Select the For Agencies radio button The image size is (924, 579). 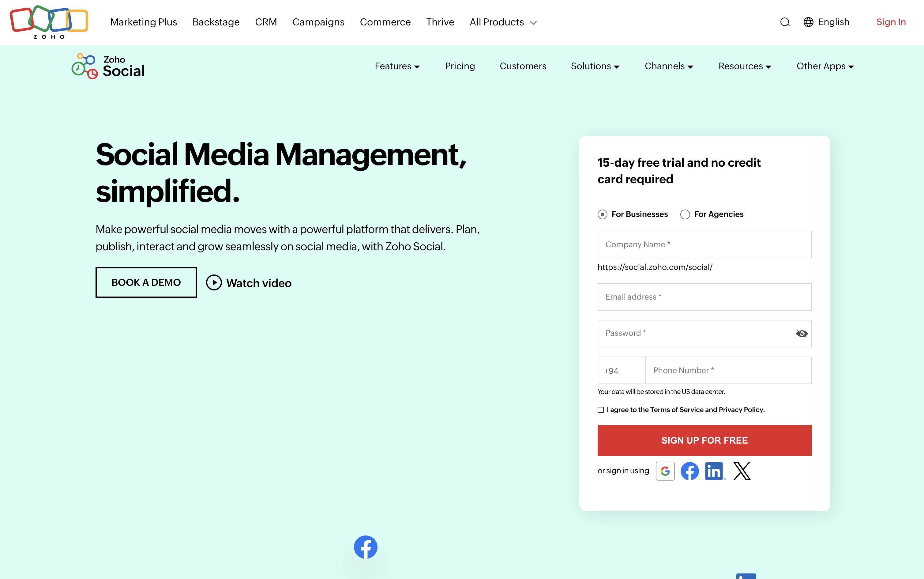tap(685, 214)
